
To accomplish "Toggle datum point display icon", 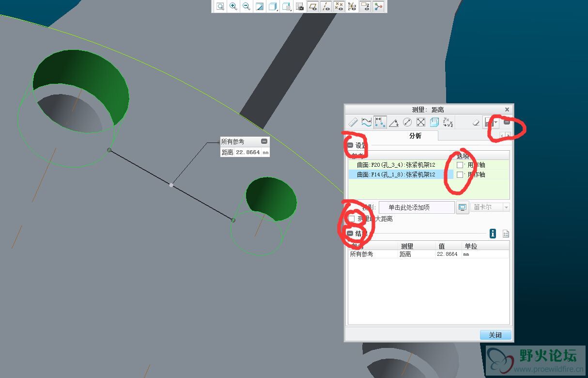I will (x=339, y=6).
